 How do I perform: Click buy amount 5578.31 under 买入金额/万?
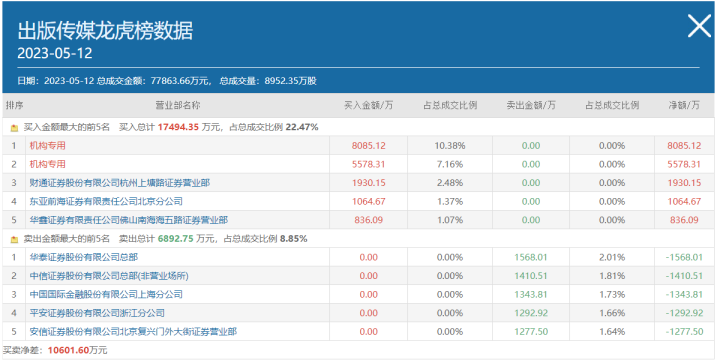coord(369,164)
